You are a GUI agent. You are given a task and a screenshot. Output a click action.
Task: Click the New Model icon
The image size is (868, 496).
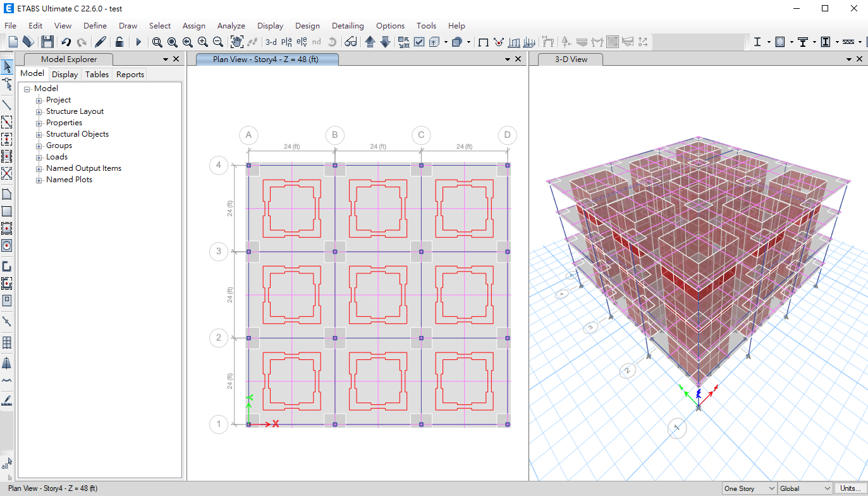click(x=13, y=42)
